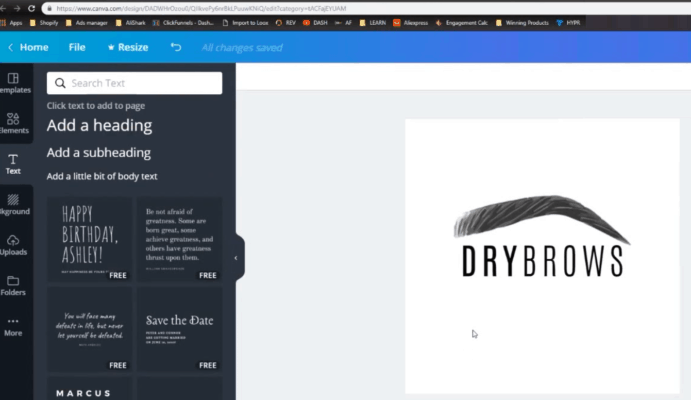Screen dimensions: 691x400
Task: Open the Templates sidebar panel
Action: 14,83
